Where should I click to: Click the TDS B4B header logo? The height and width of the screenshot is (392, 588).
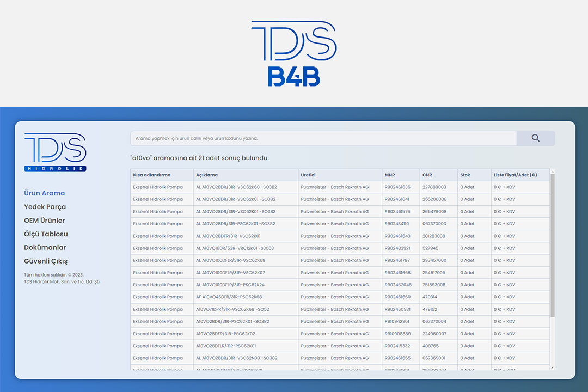(x=293, y=53)
